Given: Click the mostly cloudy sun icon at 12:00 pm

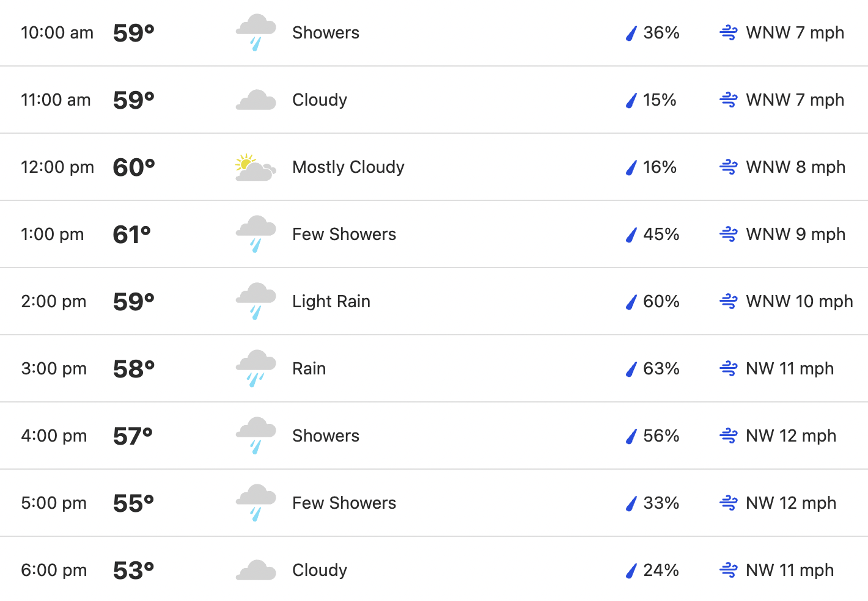Looking at the screenshot, I should (x=256, y=167).
